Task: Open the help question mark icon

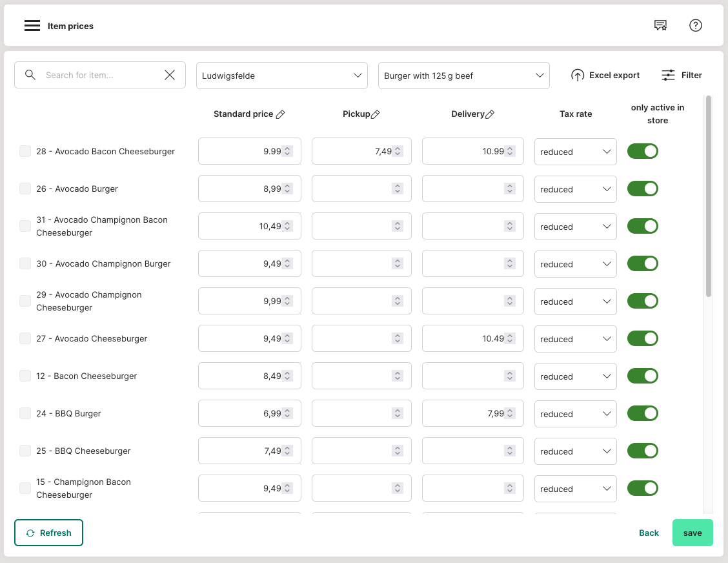Action: pyautogui.click(x=695, y=26)
